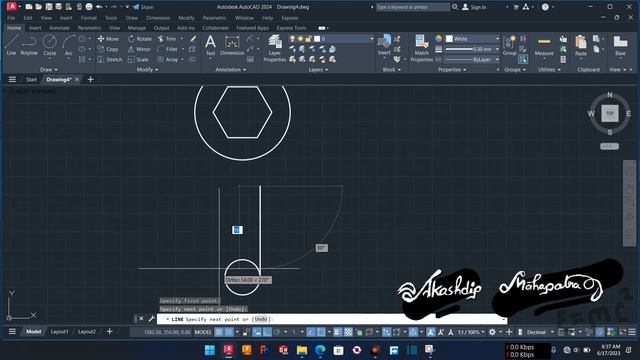Select the Polyline tool
Image resolution: width=640 pixels, height=360 pixels.
[29, 45]
